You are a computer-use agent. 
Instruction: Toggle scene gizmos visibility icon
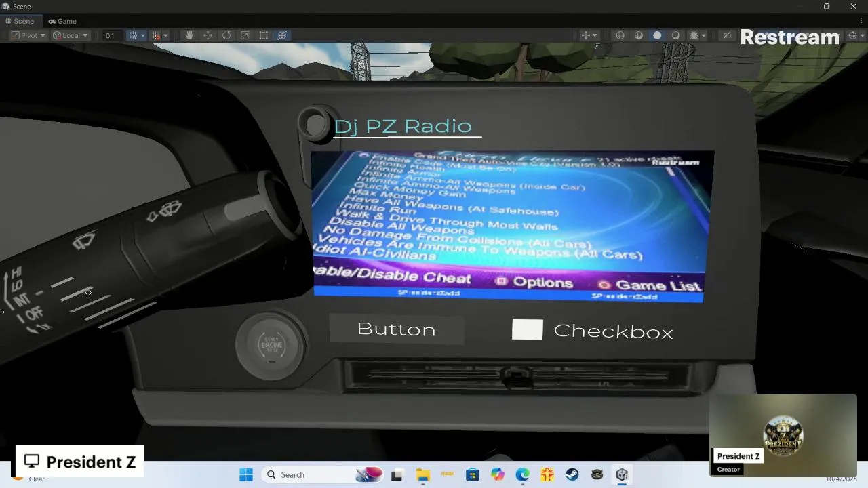point(853,35)
